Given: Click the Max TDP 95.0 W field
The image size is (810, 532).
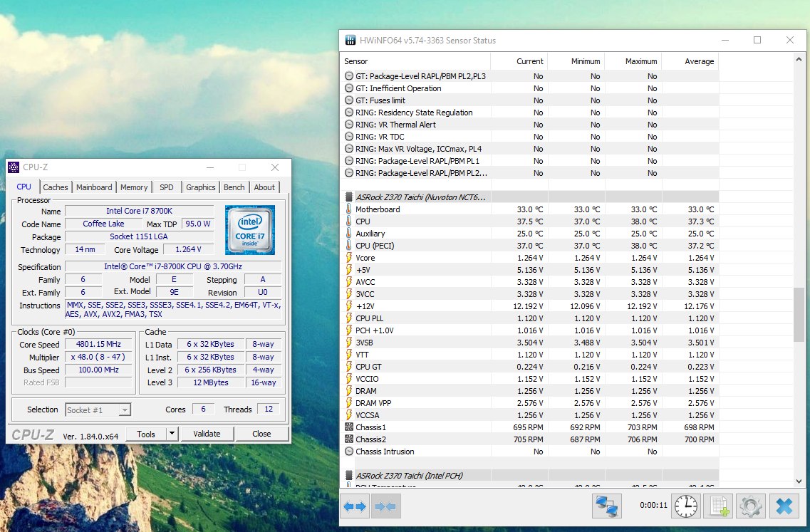Looking at the screenshot, I should [198, 224].
